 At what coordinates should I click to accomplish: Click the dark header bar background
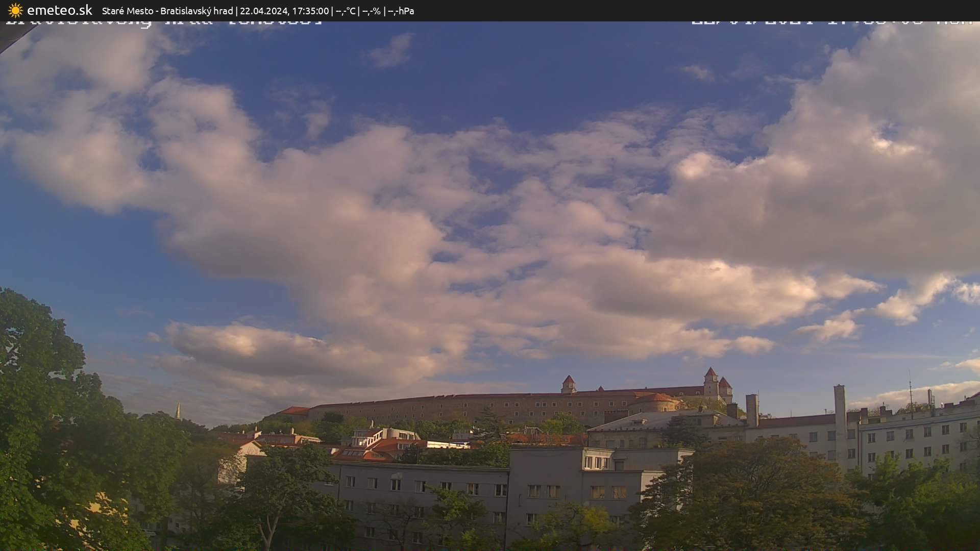(612, 10)
